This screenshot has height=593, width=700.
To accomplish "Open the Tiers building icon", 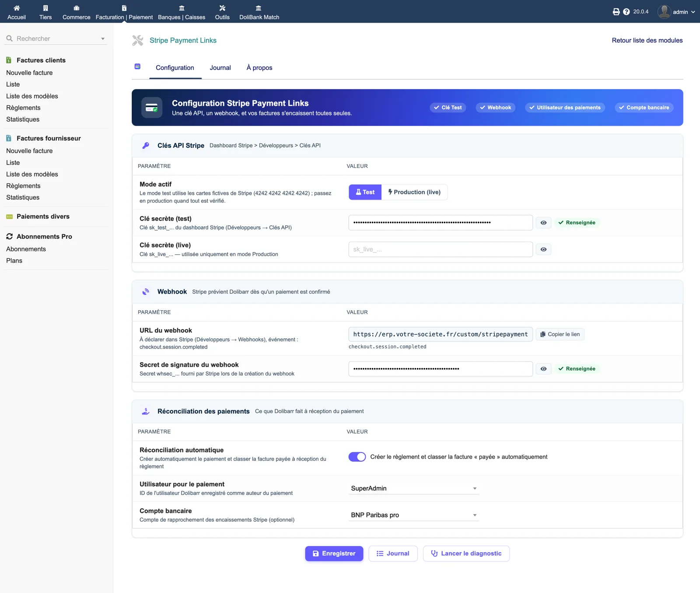I will click(45, 8).
